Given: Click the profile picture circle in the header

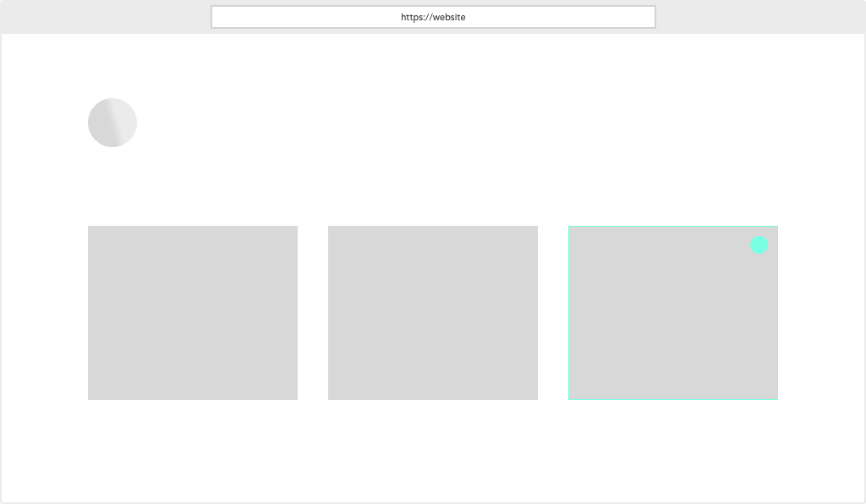Looking at the screenshot, I should coord(112,122).
